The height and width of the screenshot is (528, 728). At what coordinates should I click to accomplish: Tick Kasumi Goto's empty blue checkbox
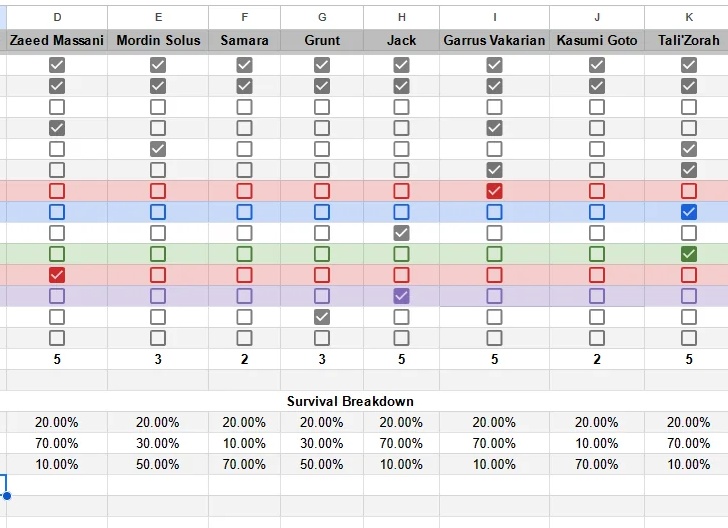[x=597, y=212]
